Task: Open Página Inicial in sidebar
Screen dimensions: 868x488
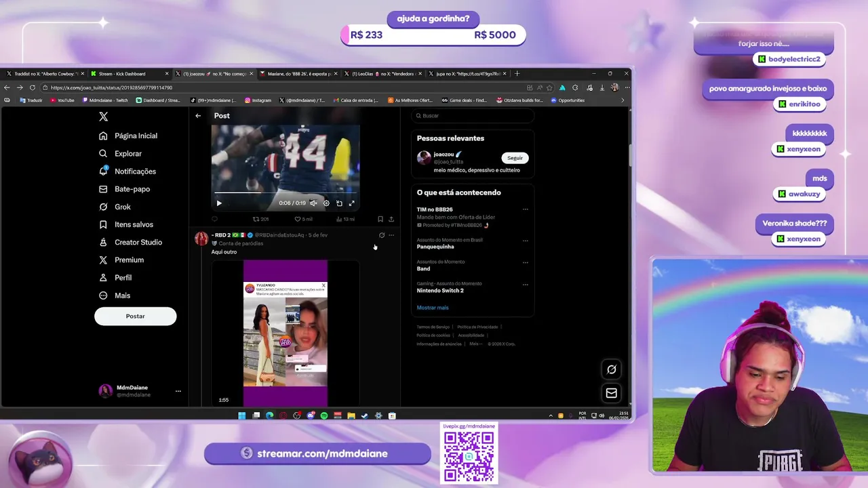Action: 128,136
